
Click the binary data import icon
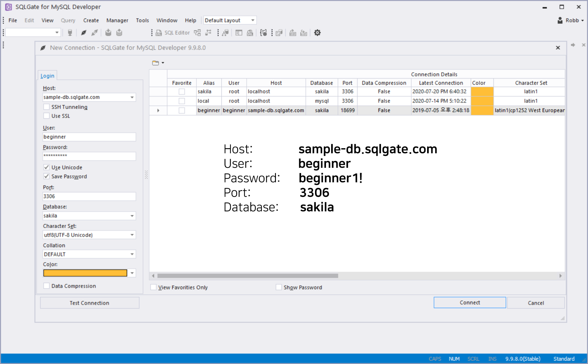[304, 33]
